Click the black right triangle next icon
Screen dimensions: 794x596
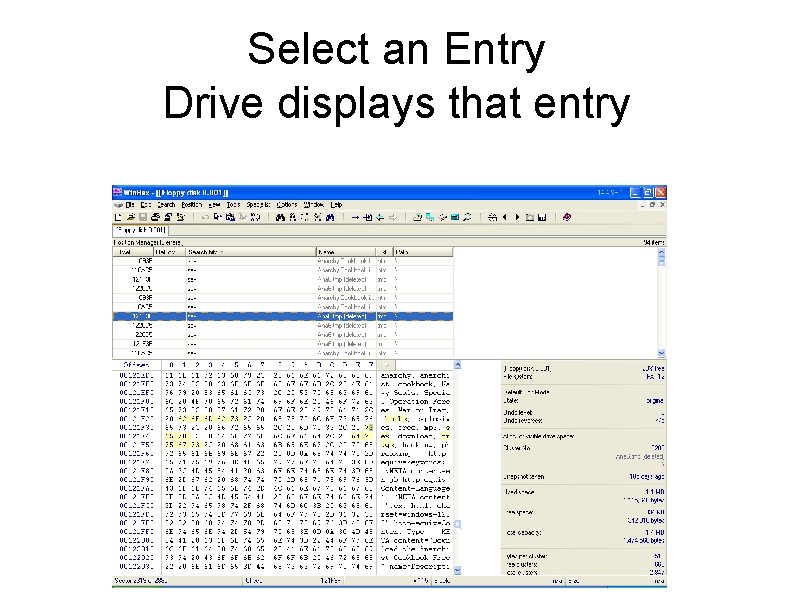click(517, 217)
